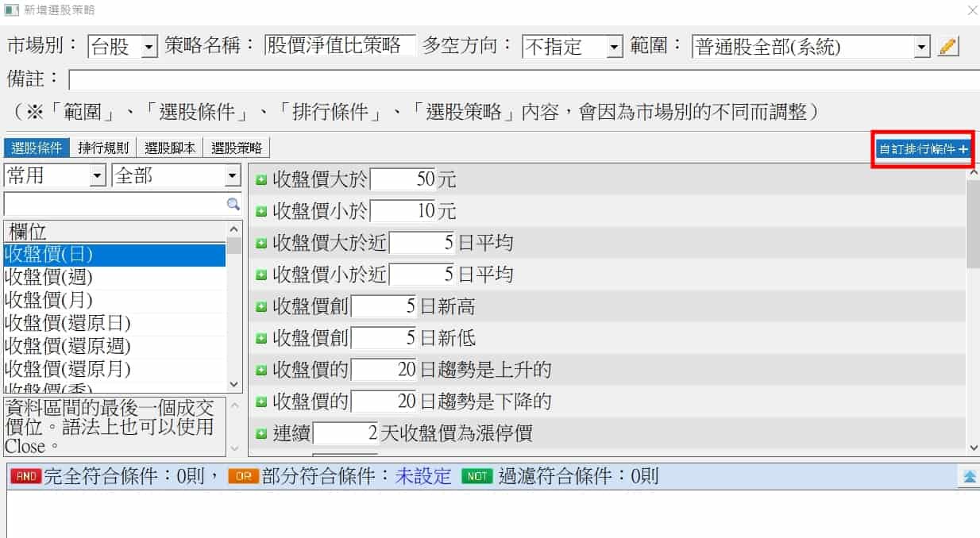
Task: Click plus icon beside 收盤價創 5日新高
Action: point(260,307)
